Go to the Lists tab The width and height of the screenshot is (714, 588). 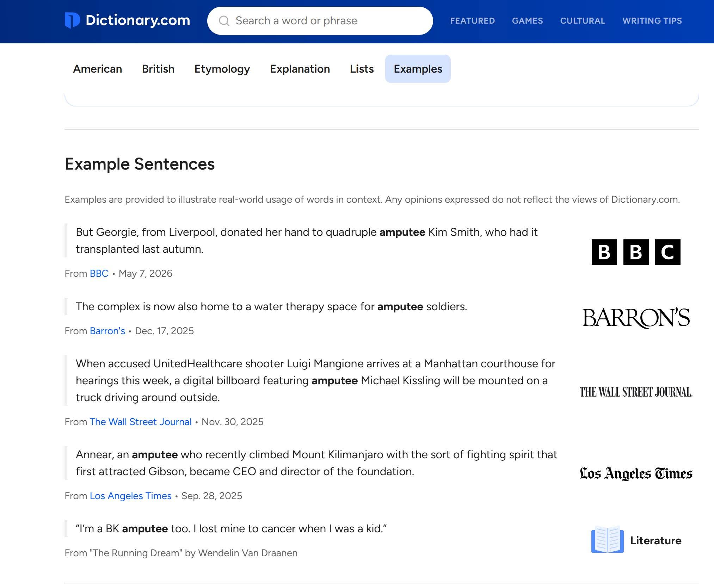pyautogui.click(x=362, y=69)
